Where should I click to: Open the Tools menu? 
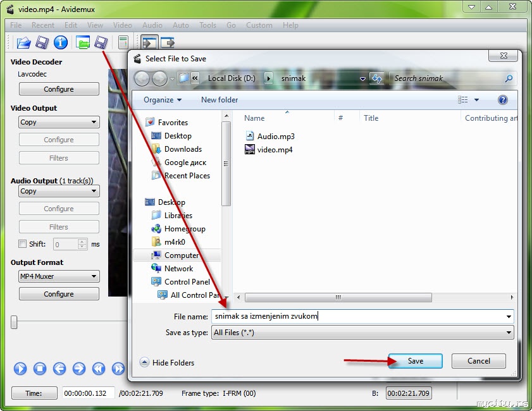(207, 25)
